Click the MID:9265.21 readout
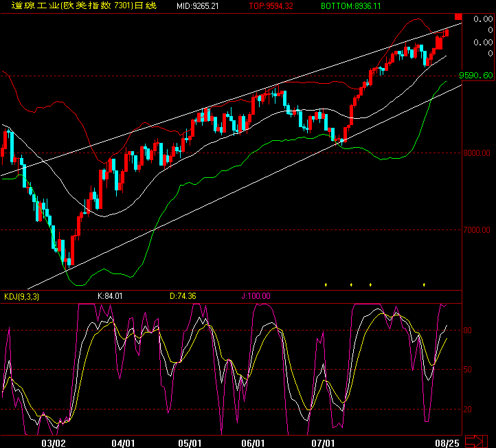This screenshot has width=496, height=448. click(198, 6)
